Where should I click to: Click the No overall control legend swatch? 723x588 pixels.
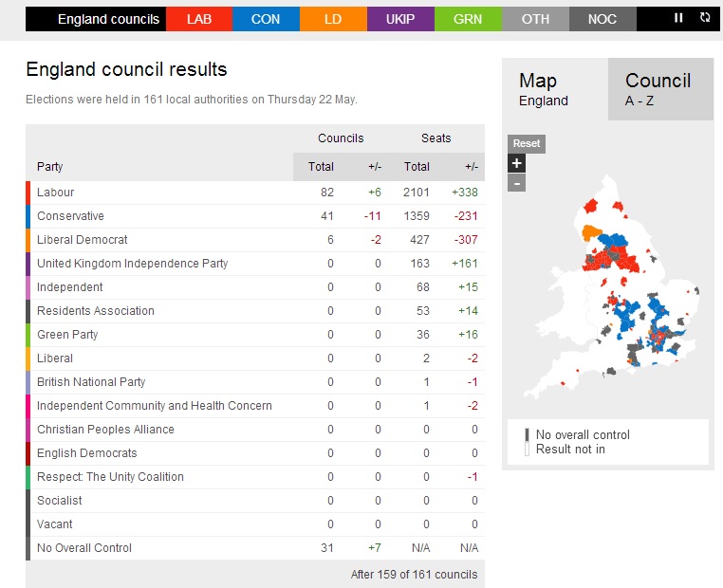click(527, 434)
